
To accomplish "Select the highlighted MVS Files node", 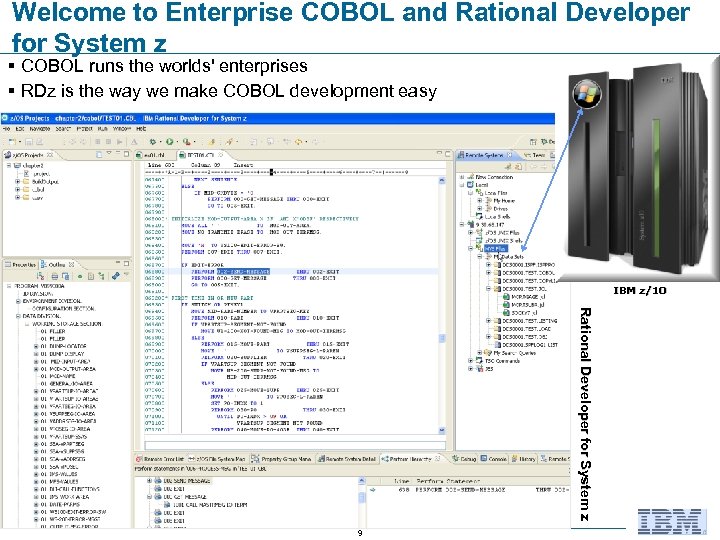I will click(496, 248).
